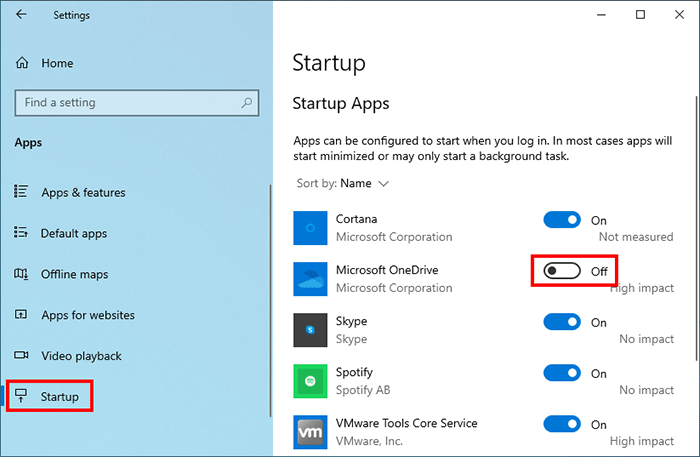
Task: Select the Video playback camera icon
Action: 21,355
